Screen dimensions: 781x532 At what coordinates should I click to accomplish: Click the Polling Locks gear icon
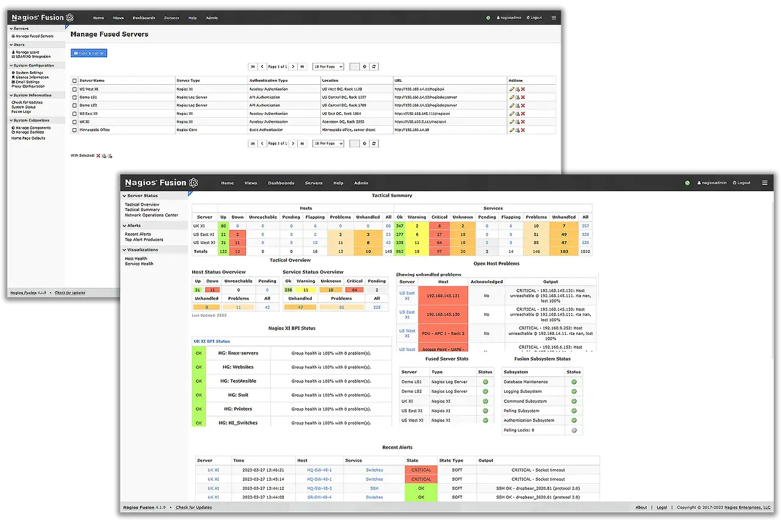click(574, 430)
